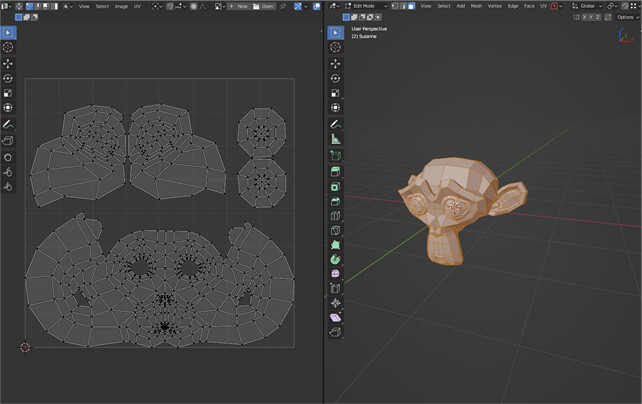This screenshot has width=642, height=404.
Task: Select the Select Box tool in 3D viewport
Action: [335, 32]
